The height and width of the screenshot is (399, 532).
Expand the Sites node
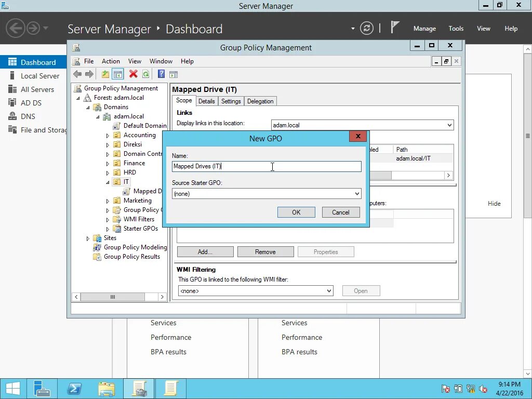tap(88, 238)
